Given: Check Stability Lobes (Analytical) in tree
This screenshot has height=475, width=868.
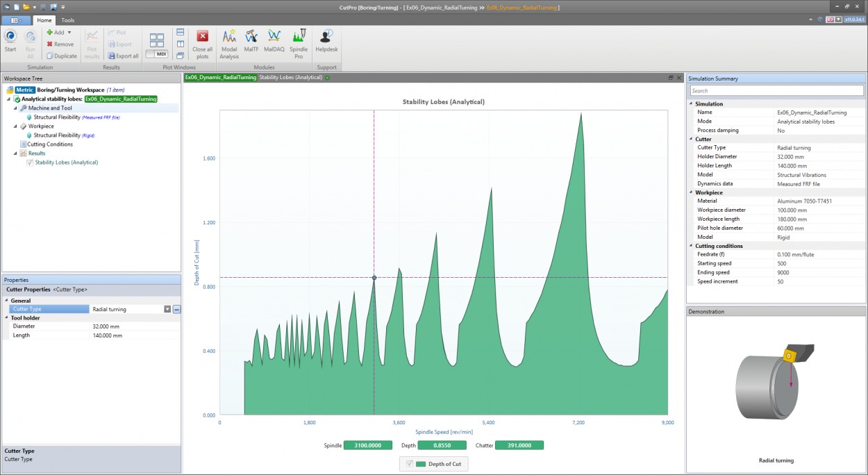Looking at the screenshot, I should point(30,162).
